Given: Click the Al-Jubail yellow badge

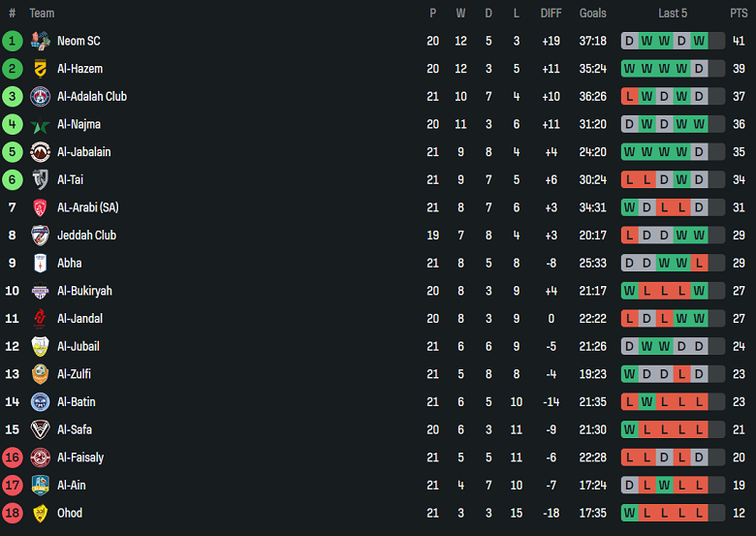Looking at the screenshot, I should (x=40, y=347).
